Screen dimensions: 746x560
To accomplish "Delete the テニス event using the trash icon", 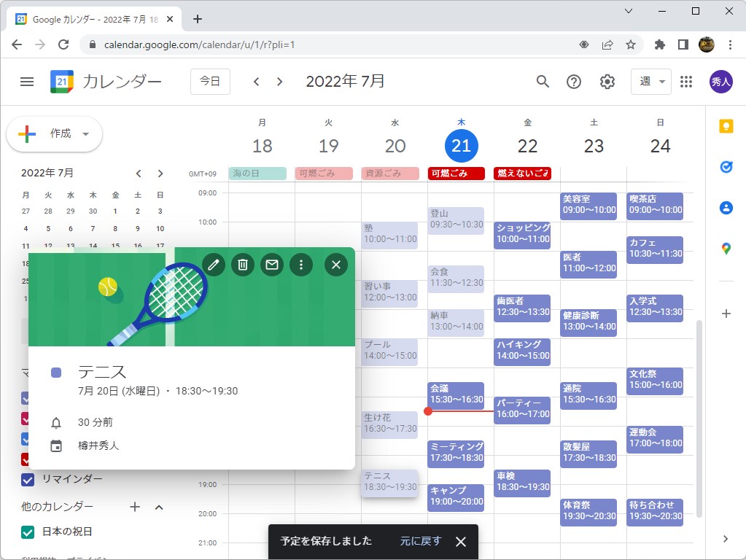I will point(242,265).
